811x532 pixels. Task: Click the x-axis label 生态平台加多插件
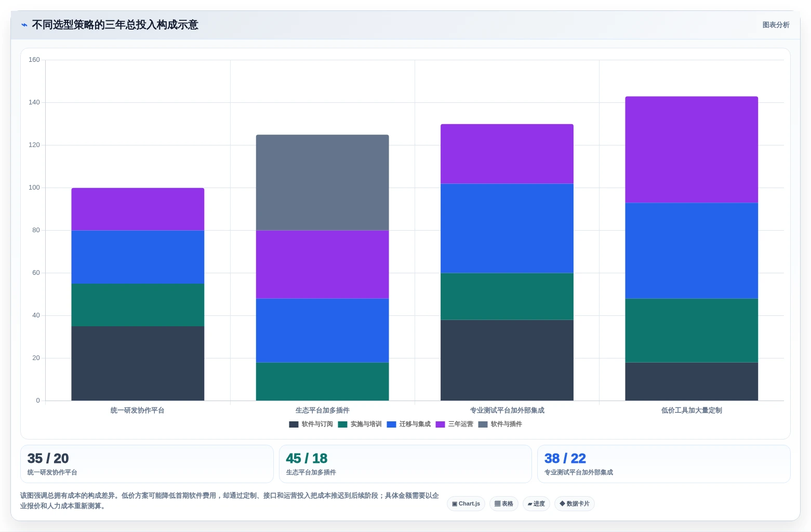pyautogui.click(x=322, y=410)
